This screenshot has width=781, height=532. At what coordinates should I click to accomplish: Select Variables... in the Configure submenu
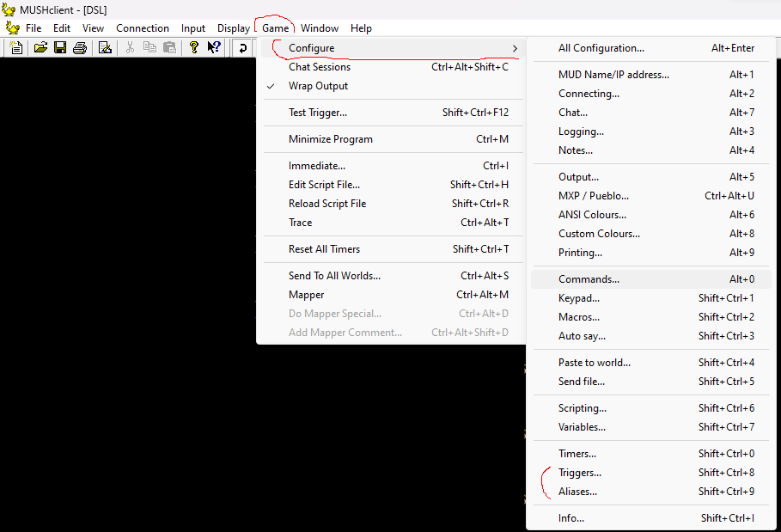[651, 427]
